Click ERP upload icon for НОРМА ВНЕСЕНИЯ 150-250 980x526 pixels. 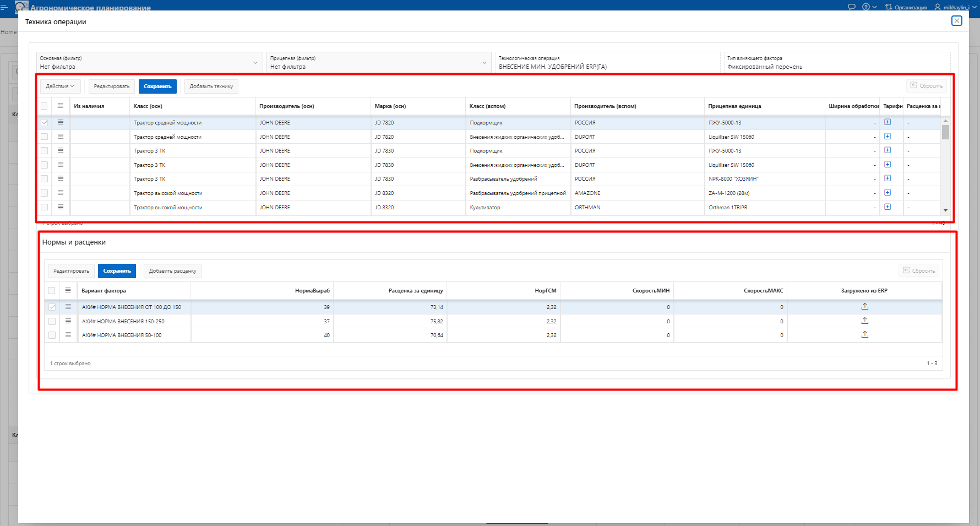[864, 321]
